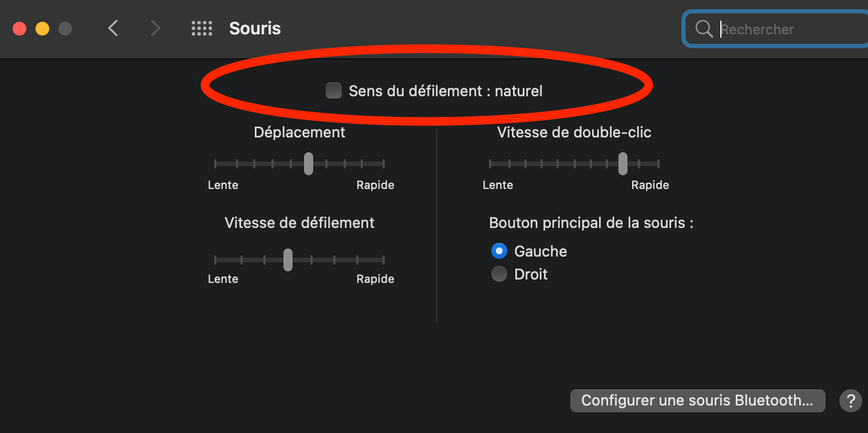
Task: Set Vitesse de défilement to the Lente end
Action: [215, 260]
